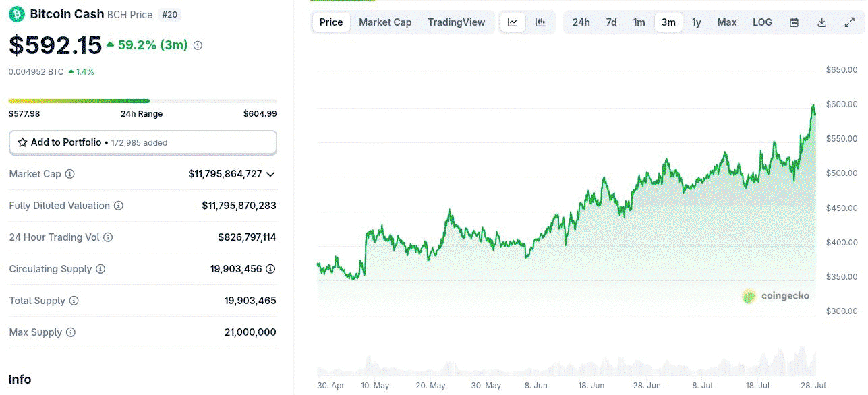Download chart data icon
This screenshot has width=868, height=395.
(x=822, y=22)
